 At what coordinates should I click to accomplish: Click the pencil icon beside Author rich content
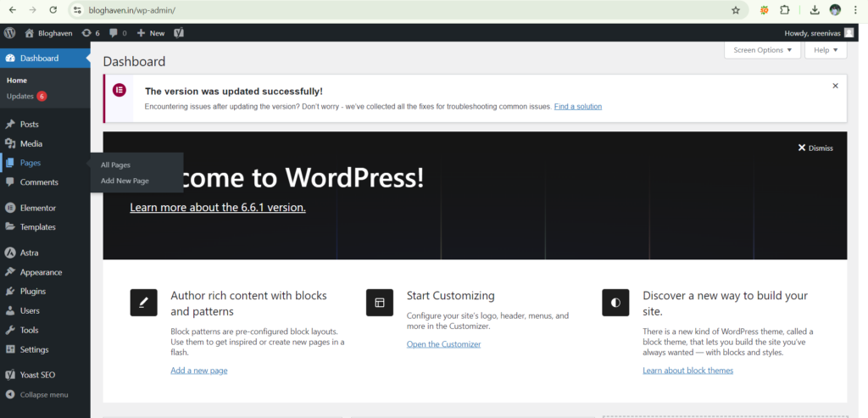point(144,303)
